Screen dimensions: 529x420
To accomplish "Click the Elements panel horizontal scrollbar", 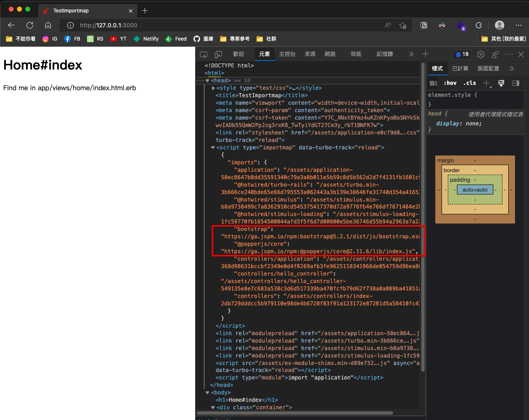I will [295, 413].
